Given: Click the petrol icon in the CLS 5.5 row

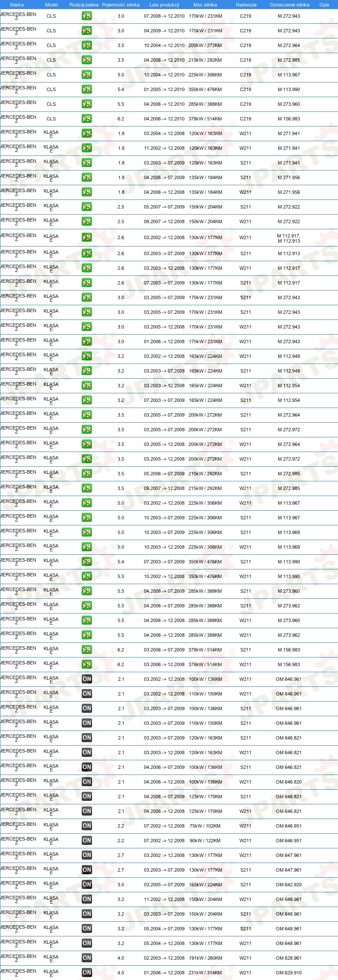Looking at the screenshot, I should [x=86, y=104].
